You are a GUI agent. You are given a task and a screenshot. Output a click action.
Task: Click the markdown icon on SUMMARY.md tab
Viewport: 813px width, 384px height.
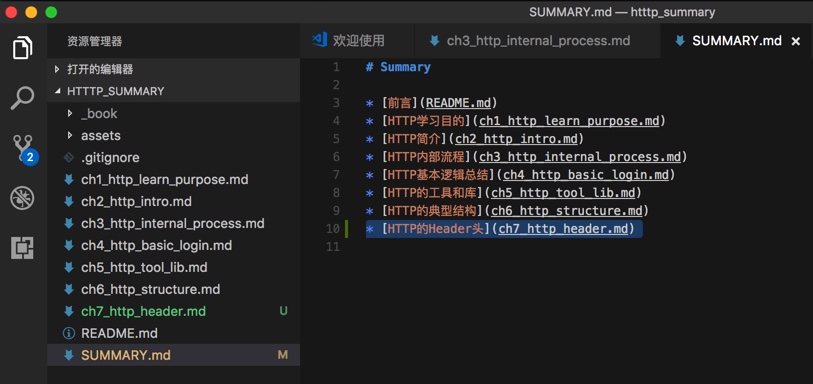(x=680, y=41)
